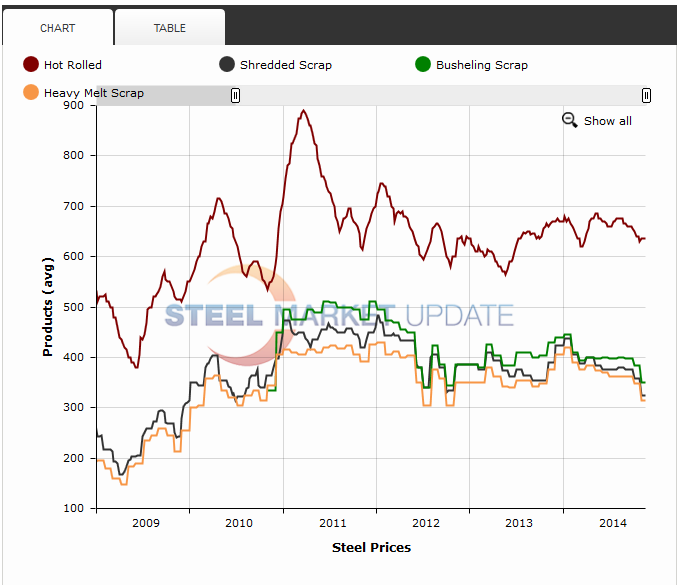This screenshot has width=680, height=585.
Task: Click the Hot Rolled line peak in 2011
Action: (x=304, y=111)
